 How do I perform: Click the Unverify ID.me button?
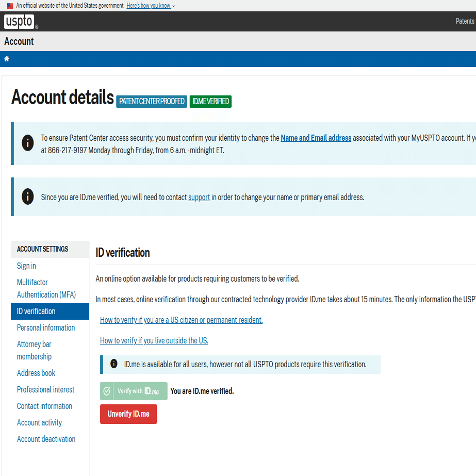click(x=128, y=414)
